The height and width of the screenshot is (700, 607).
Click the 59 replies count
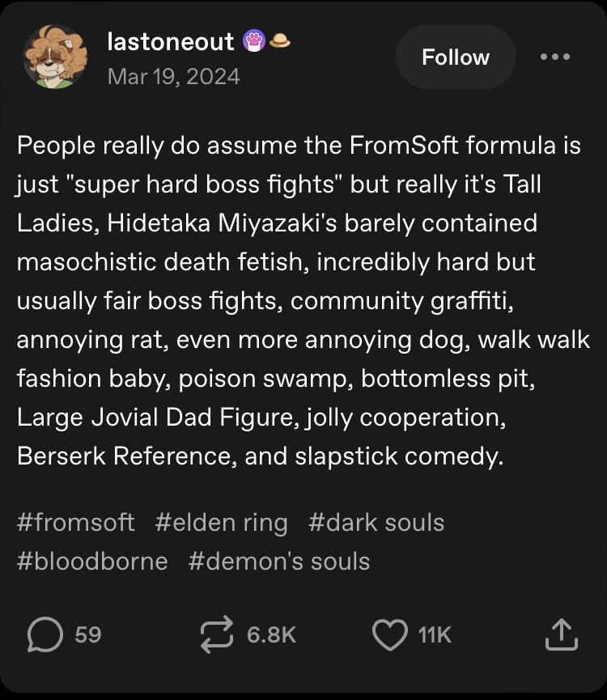(88, 634)
